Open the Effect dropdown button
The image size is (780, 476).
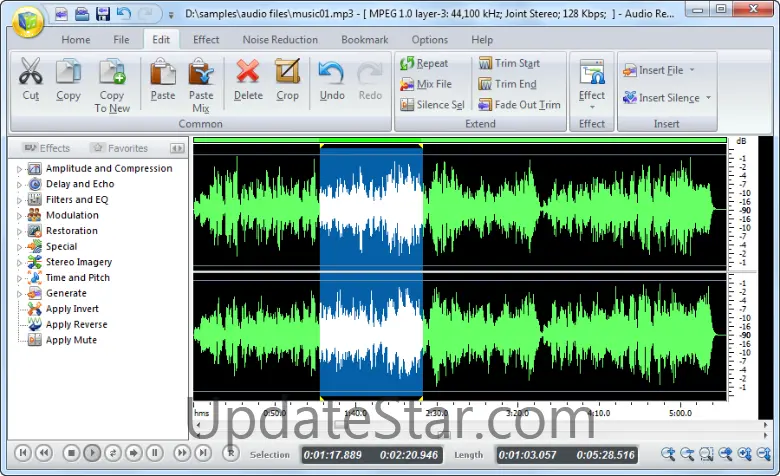tap(592, 85)
